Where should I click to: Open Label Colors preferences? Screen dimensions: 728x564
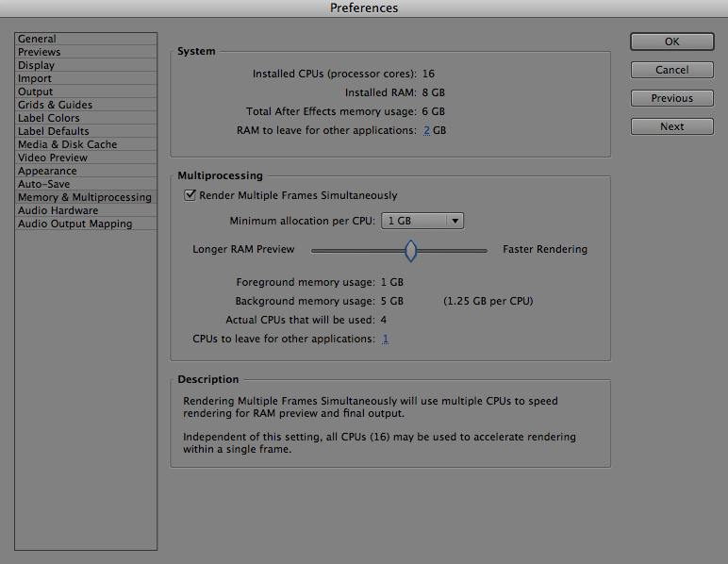[86, 118]
